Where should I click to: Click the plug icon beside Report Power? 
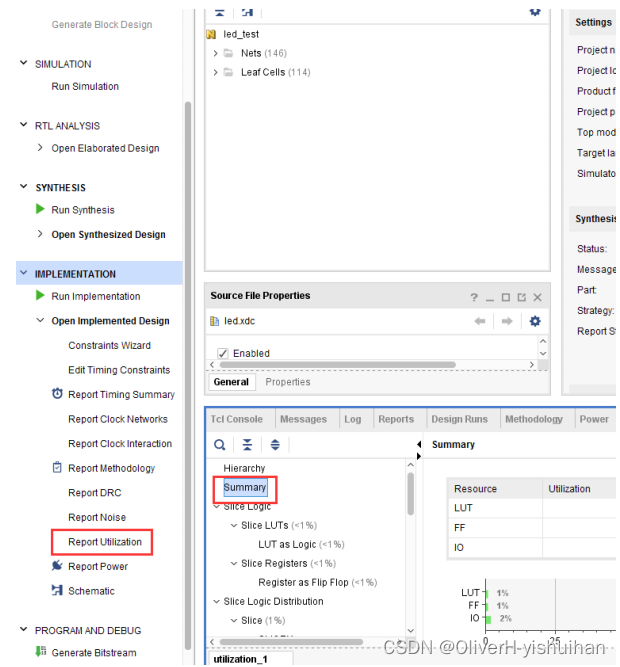pyautogui.click(x=57, y=565)
